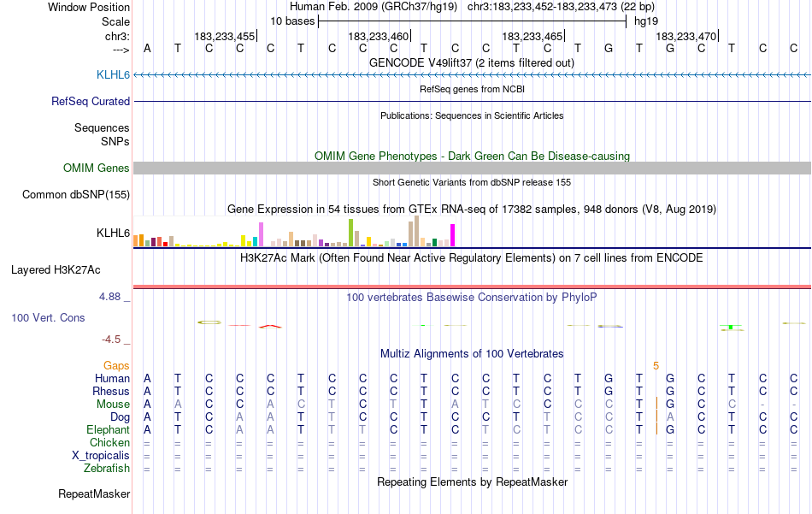Click the 4.88 PhyloP upper scale value
The width and height of the screenshot is (812, 514).
(109, 297)
